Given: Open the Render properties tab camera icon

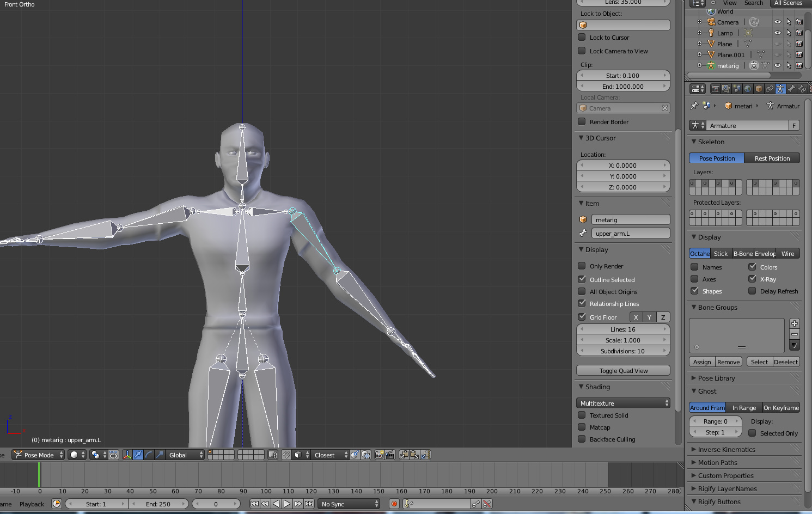Looking at the screenshot, I should [x=715, y=89].
